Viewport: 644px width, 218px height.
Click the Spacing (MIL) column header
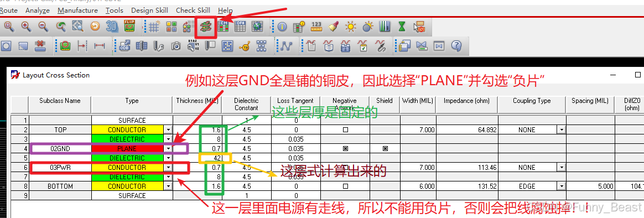pos(590,105)
